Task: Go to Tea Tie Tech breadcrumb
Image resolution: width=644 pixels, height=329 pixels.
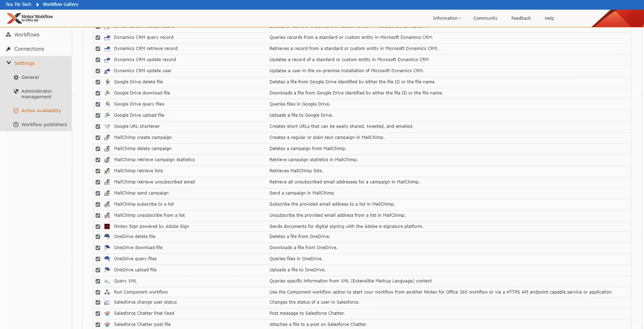Action: pyautogui.click(x=18, y=4)
